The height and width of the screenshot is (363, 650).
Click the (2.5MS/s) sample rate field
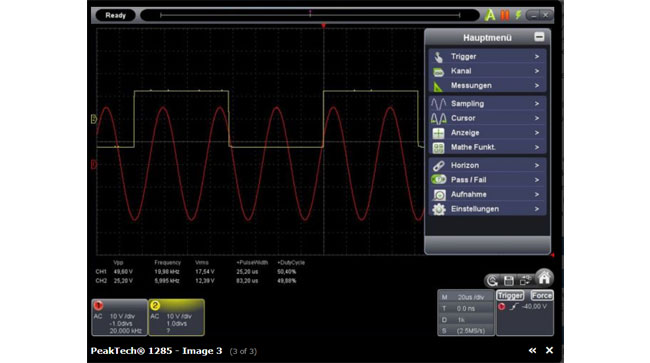[x=466, y=331]
